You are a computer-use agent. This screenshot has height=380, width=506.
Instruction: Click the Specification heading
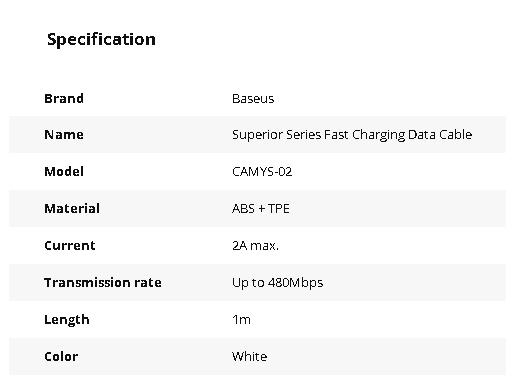[x=101, y=40]
